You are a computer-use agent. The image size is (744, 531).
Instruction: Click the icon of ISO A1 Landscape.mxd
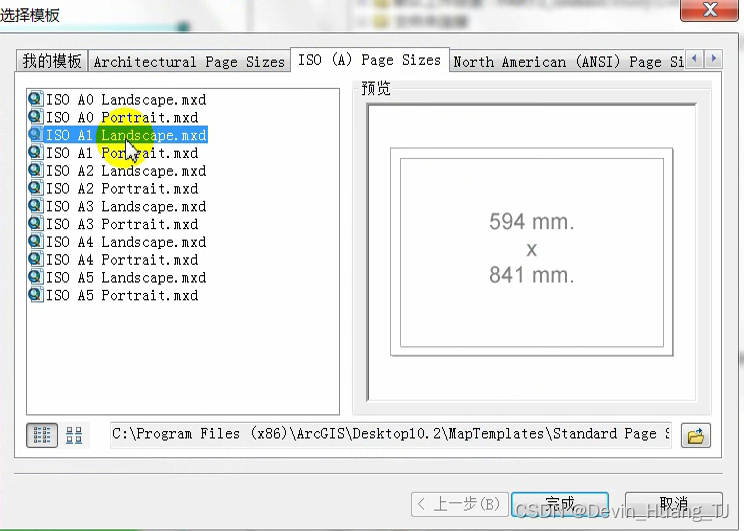36,135
